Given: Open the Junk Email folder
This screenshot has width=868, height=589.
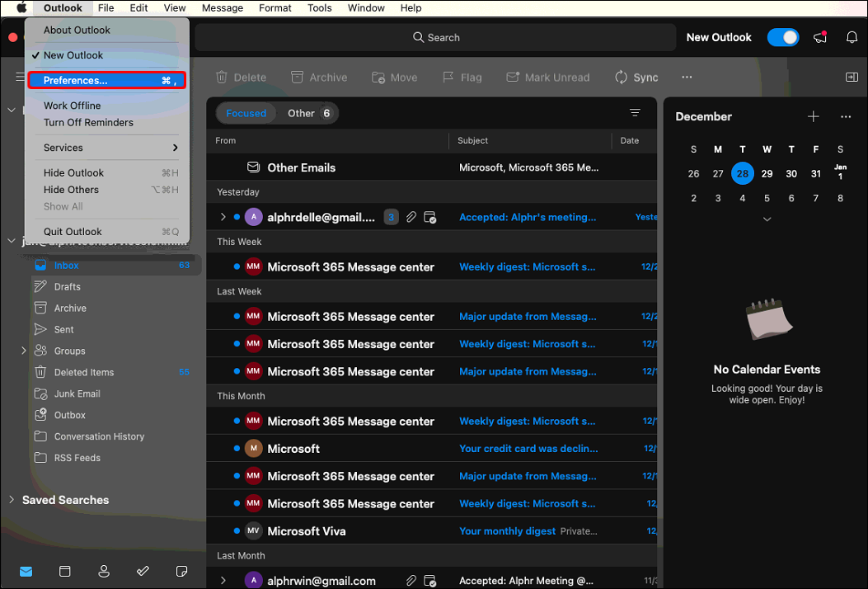Looking at the screenshot, I should pyautogui.click(x=77, y=393).
